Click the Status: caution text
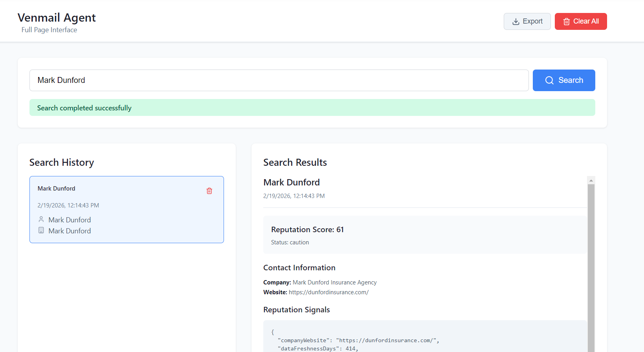The width and height of the screenshot is (644, 352). 290,242
